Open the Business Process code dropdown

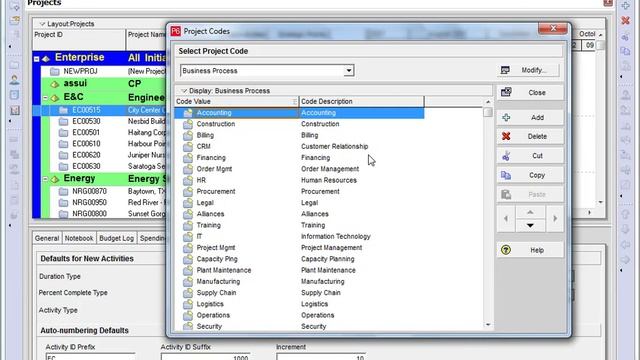click(x=349, y=71)
